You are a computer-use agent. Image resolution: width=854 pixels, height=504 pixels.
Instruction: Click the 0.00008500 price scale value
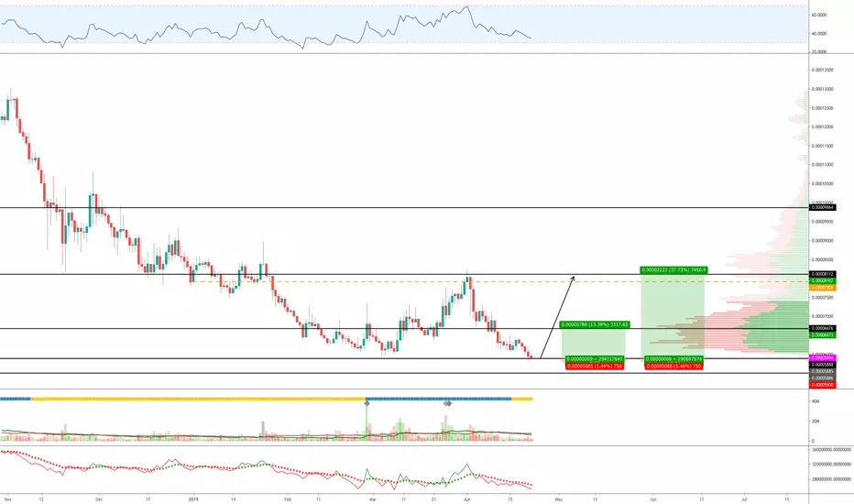click(823, 259)
